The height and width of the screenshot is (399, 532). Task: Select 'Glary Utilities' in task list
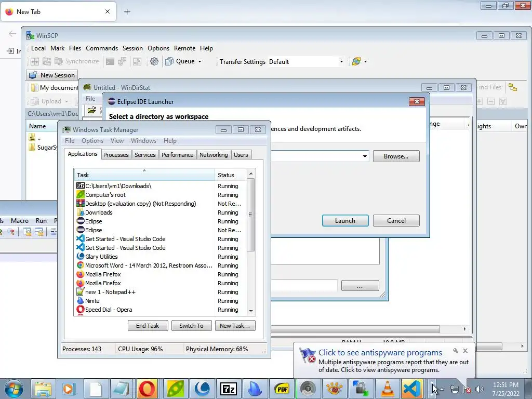click(x=160, y=257)
